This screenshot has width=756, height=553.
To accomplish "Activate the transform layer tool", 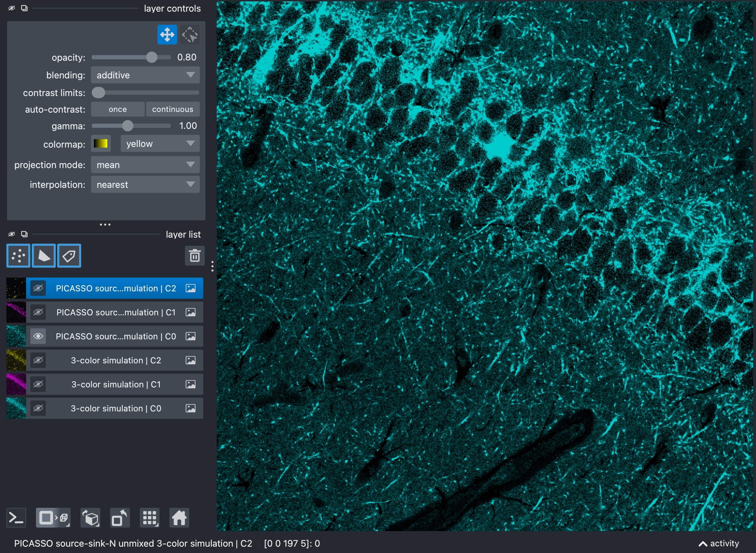I will 190,35.
